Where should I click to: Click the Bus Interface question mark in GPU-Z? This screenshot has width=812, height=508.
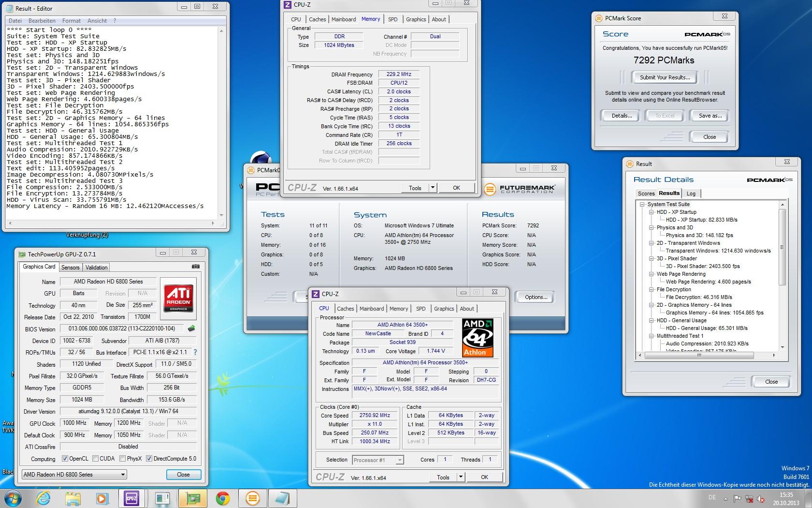pyautogui.click(x=195, y=352)
